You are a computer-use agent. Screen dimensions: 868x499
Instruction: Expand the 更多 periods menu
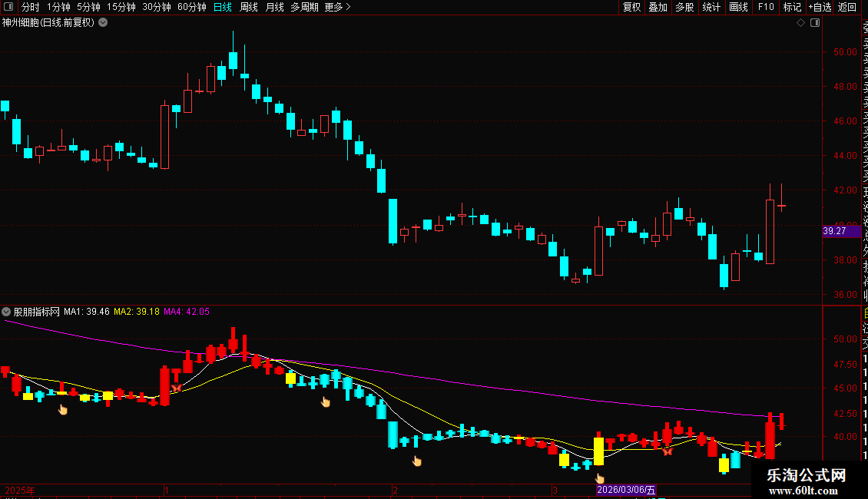tap(338, 7)
